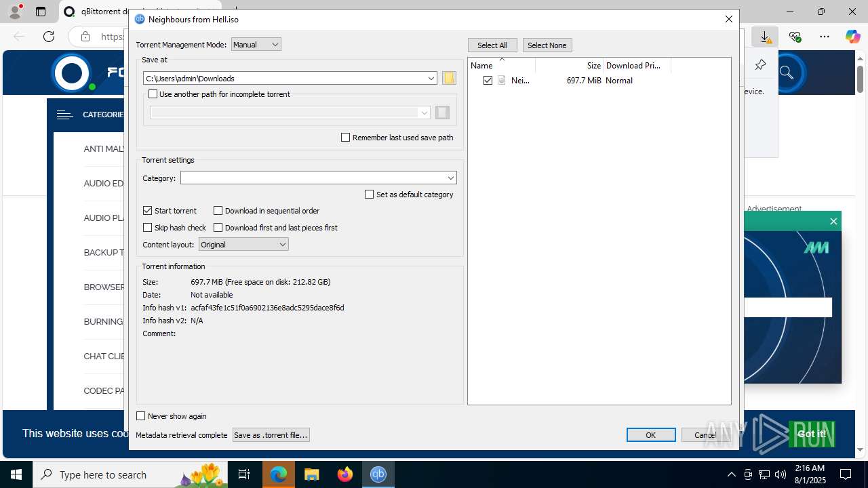Close the advertisement popup
Screen dimensions: 868x488
point(833,221)
